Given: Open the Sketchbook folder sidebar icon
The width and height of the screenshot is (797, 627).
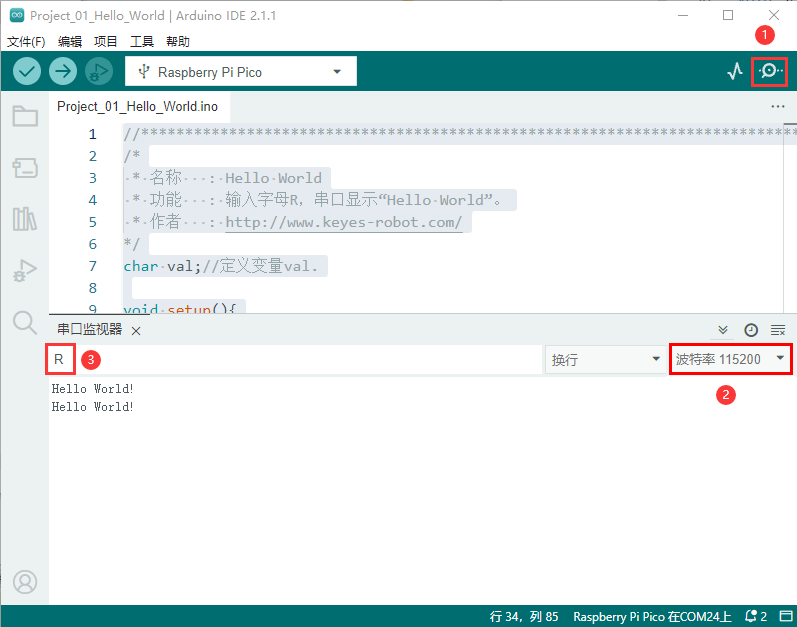Looking at the screenshot, I should [25, 116].
